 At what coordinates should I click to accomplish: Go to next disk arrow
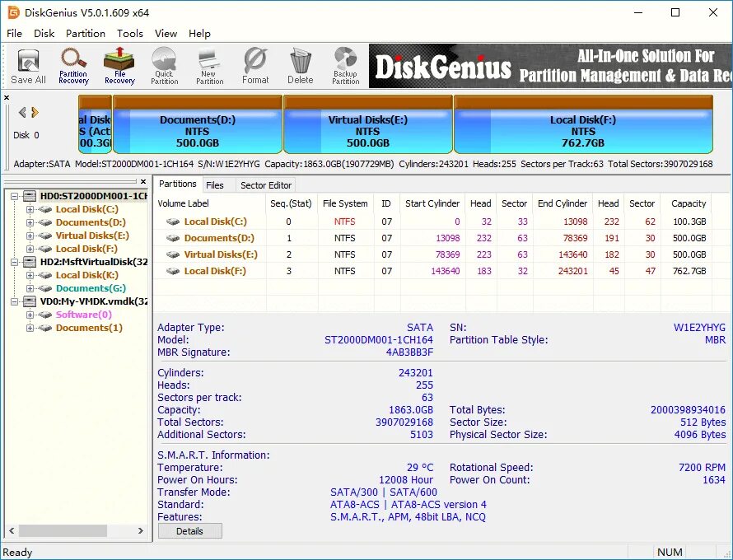(x=35, y=112)
